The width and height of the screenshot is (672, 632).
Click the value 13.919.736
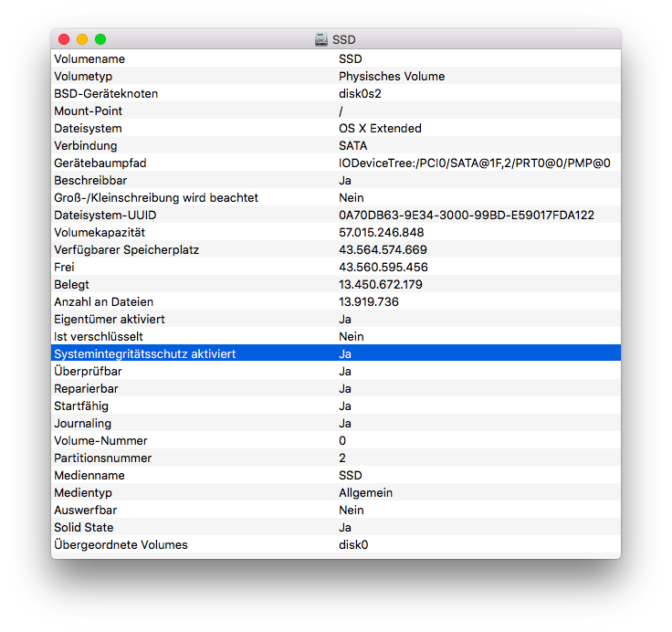[x=369, y=302]
